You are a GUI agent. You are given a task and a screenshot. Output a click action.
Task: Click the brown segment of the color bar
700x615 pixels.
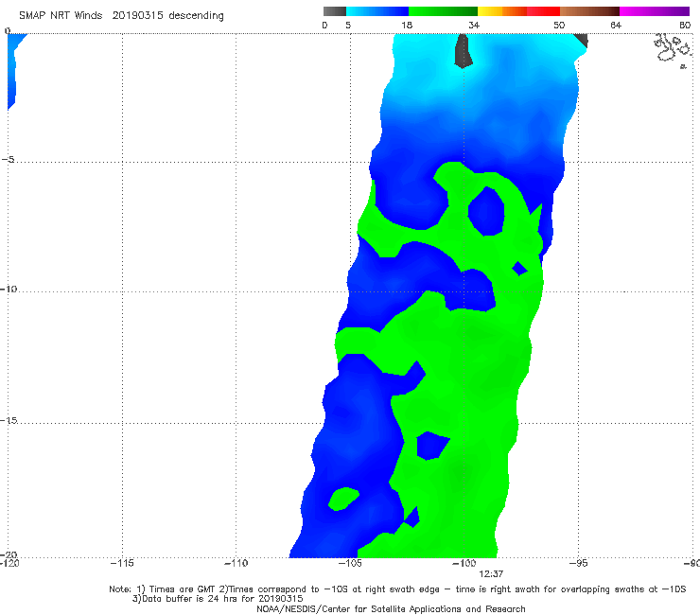[x=589, y=11]
